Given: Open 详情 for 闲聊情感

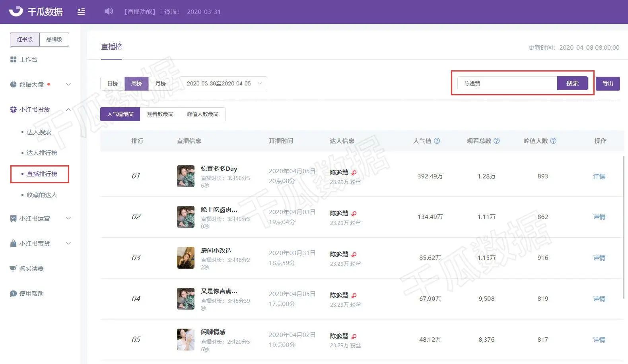Looking at the screenshot, I should 599,339.
